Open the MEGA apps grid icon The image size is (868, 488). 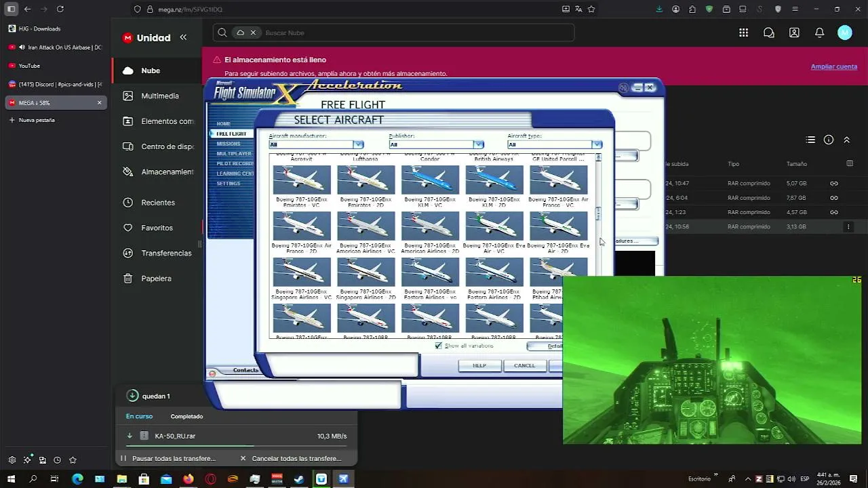pyautogui.click(x=744, y=33)
